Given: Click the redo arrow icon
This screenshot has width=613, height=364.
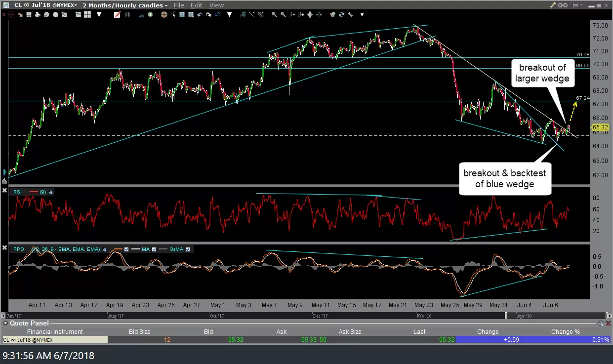Looking at the screenshot, I should coord(208,15).
